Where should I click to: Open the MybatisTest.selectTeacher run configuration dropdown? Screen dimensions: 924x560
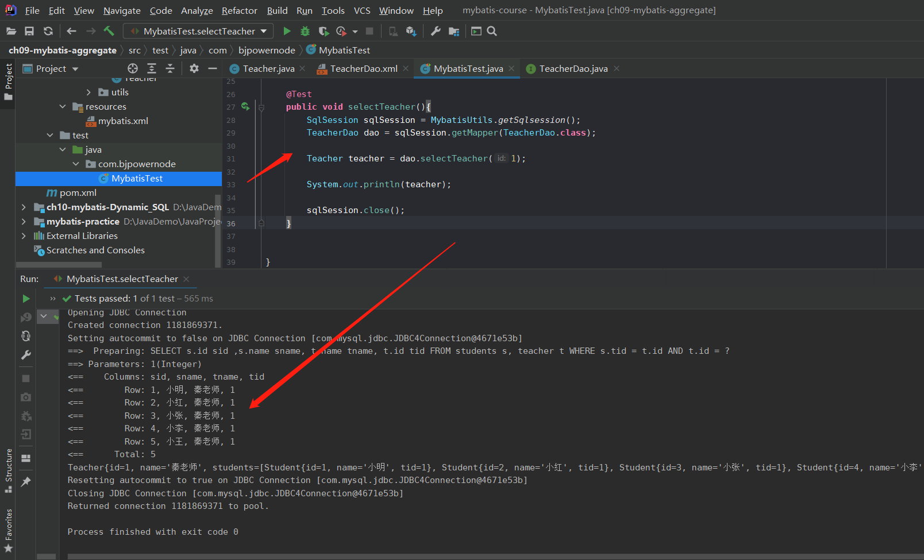[199, 31]
